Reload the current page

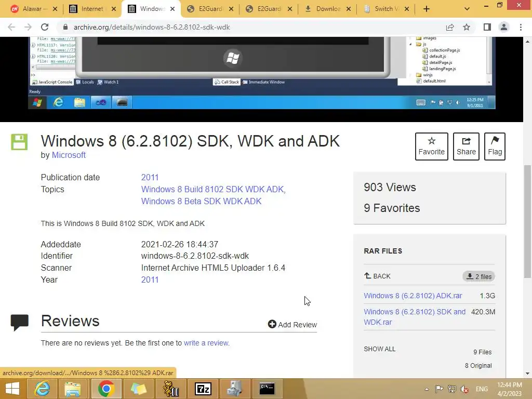(45, 27)
